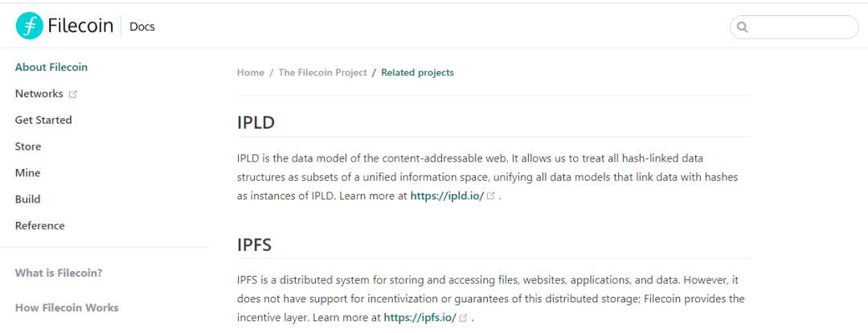
Task: Follow the https://ipfs.io/ link
Action: (420, 318)
